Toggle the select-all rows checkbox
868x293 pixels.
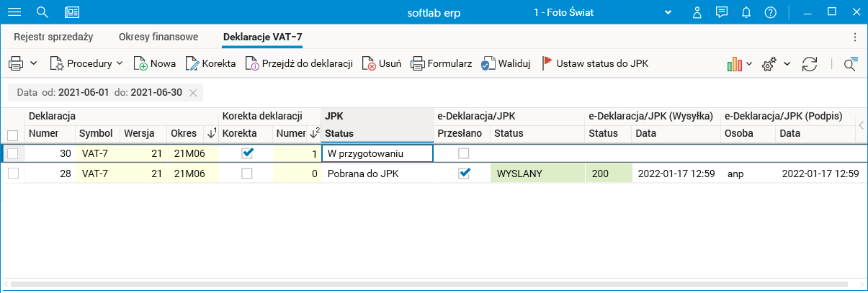(x=12, y=135)
